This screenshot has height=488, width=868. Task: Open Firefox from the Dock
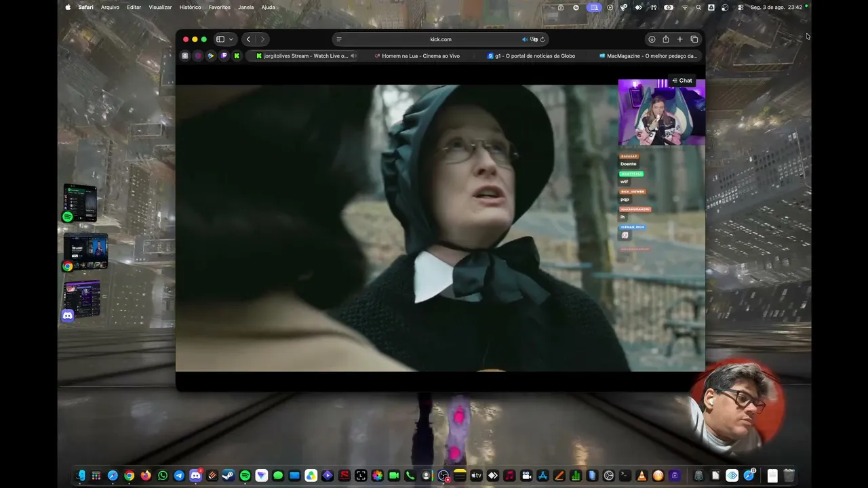[x=146, y=476]
